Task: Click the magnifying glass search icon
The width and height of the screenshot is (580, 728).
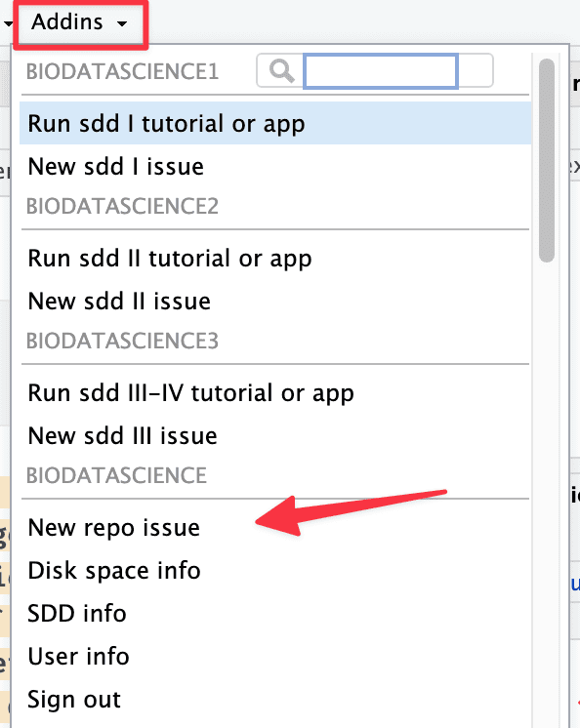Action: (281, 71)
